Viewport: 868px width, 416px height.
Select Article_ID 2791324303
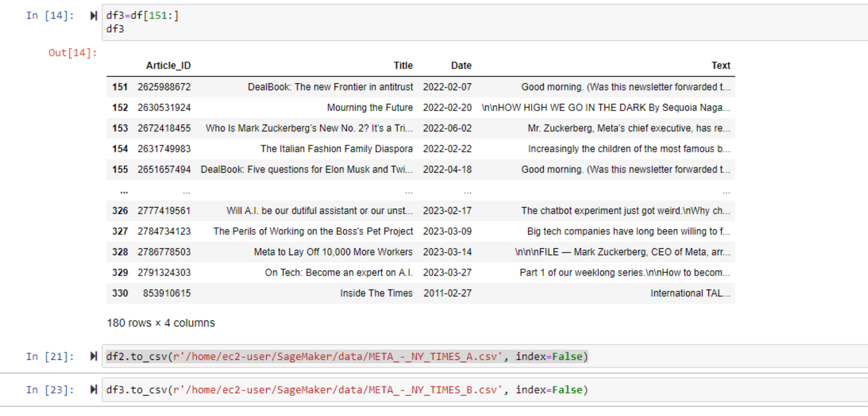[164, 273]
